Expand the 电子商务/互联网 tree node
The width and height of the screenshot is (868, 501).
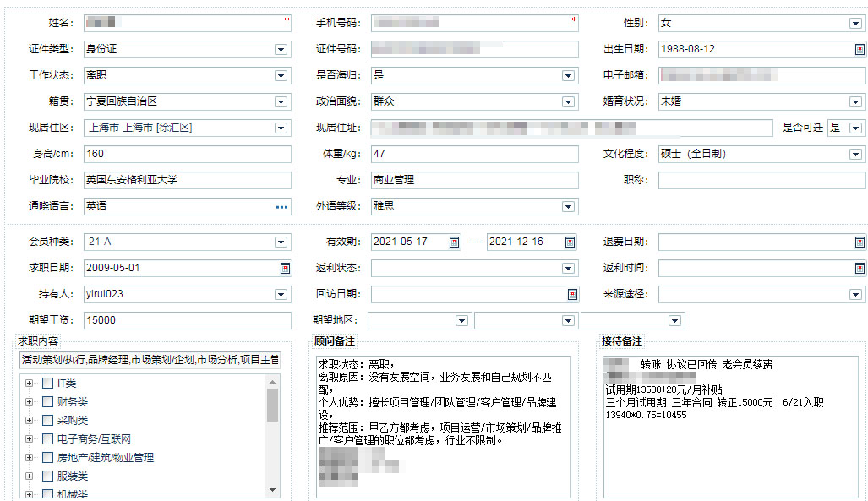(29, 439)
